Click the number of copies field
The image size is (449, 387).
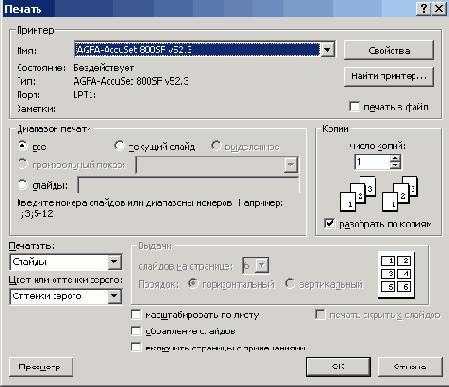pos(373,162)
